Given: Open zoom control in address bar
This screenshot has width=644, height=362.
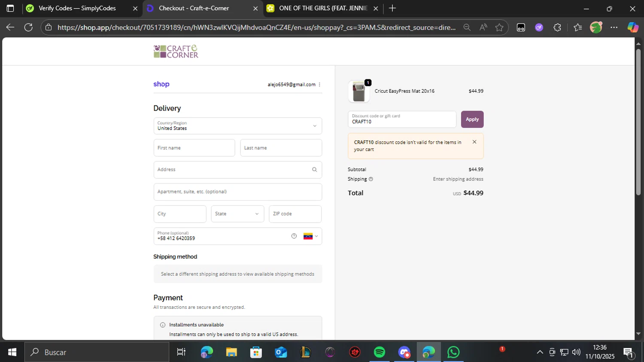Looking at the screenshot, I should [467, 27].
